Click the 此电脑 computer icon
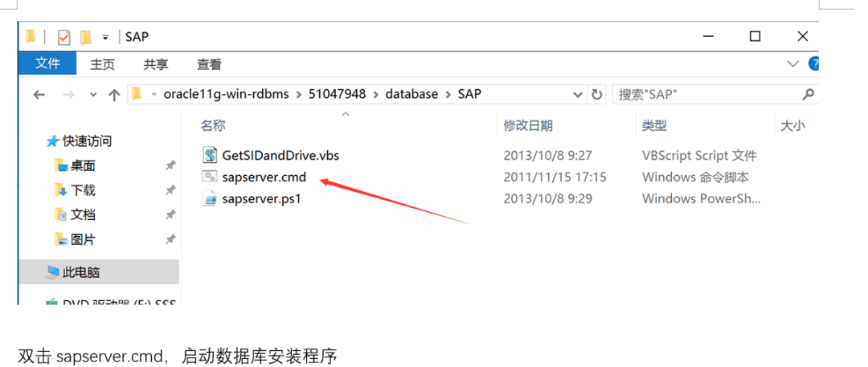 [52, 271]
